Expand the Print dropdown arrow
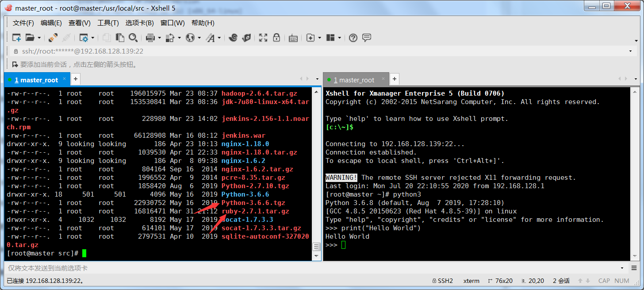The image size is (644, 290). pos(159,38)
